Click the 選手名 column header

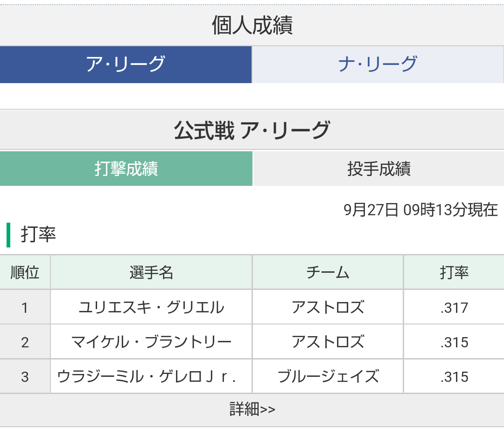(x=151, y=272)
